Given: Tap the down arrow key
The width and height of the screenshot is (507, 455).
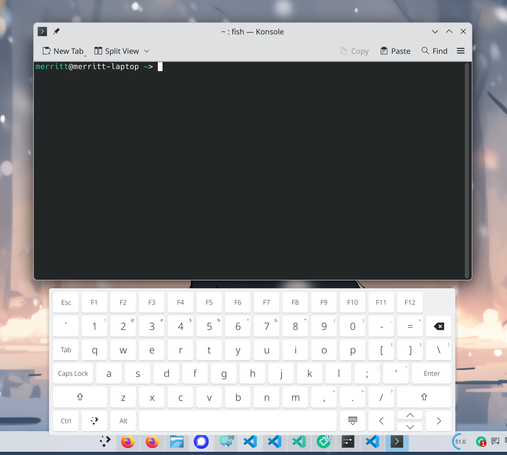Looking at the screenshot, I should coord(410,426).
